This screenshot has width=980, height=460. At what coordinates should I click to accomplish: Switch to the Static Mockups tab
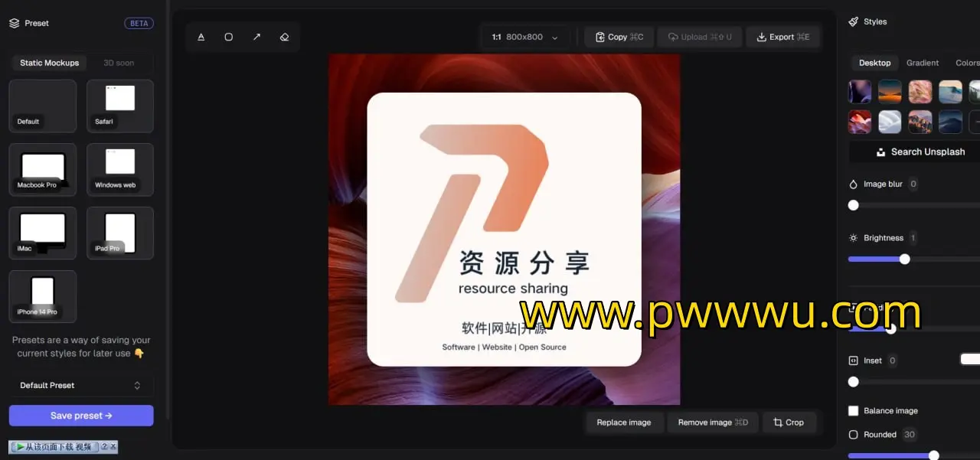(49, 63)
